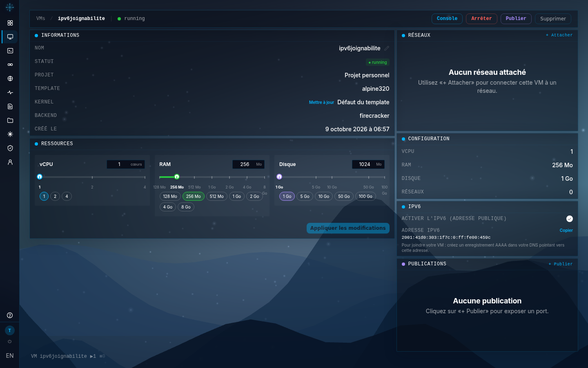Click the RAM slider handle
588x368 pixels.
[x=177, y=177]
